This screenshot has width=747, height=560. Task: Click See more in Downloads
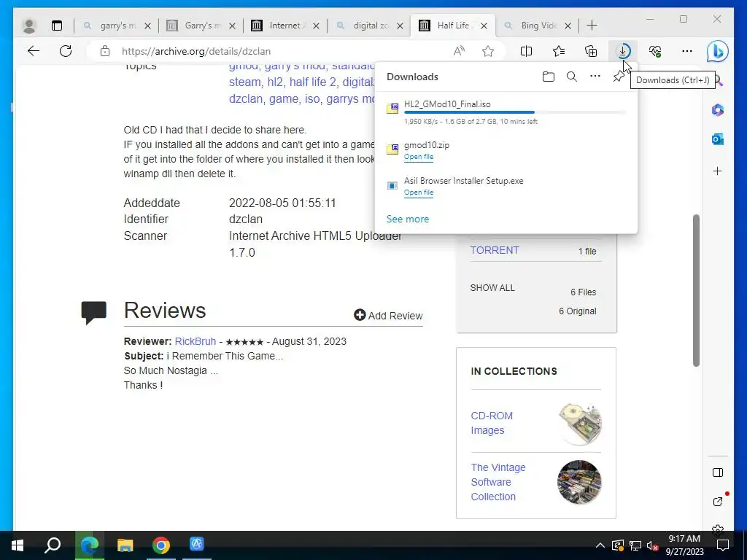(x=408, y=219)
